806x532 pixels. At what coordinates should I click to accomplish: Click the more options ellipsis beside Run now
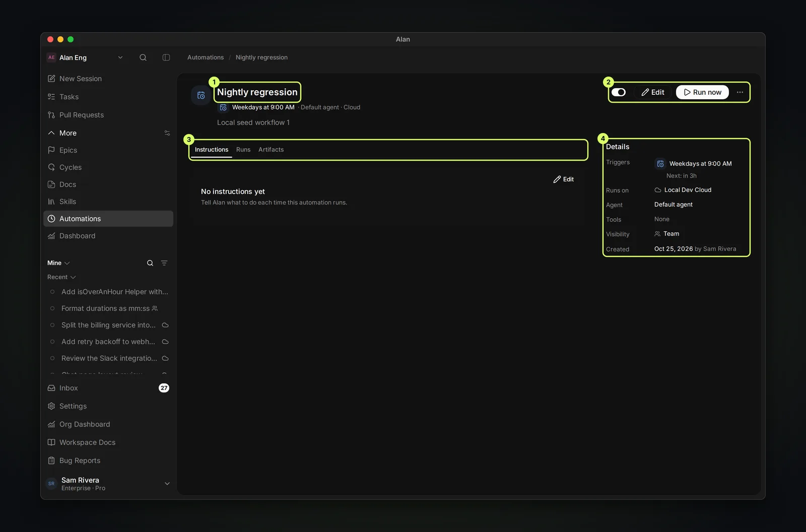click(x=740, y=92)
